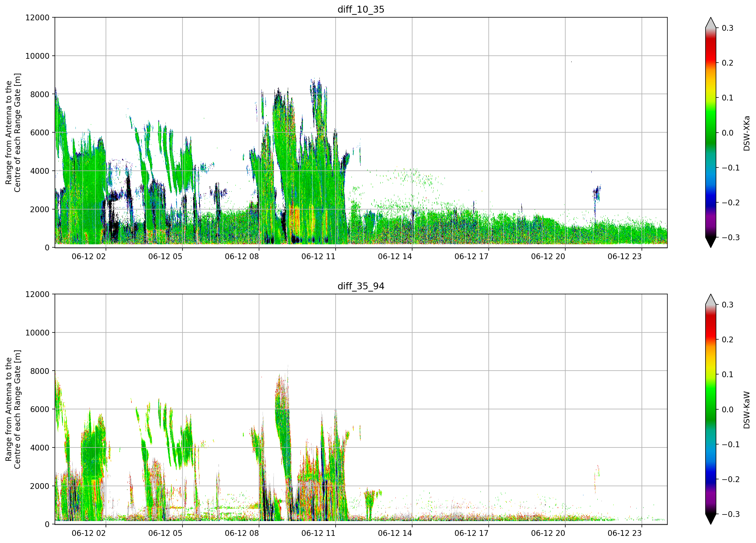Click the "06-12 11" tick label under diff_10_35

(318, 256)
